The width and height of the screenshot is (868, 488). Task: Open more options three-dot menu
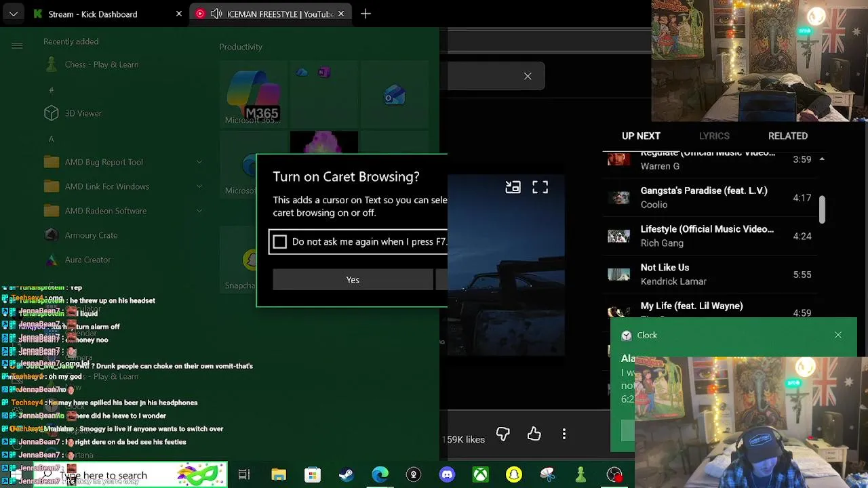564,434
